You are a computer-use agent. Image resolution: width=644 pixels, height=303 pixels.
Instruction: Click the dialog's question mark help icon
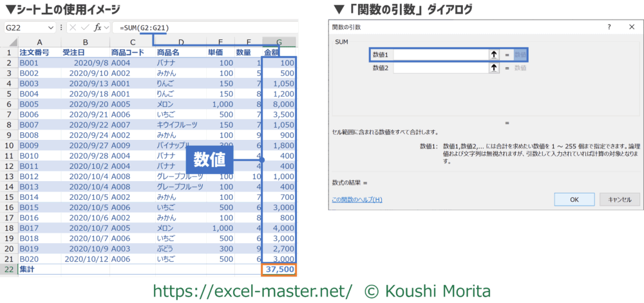click(x=609, y=27)
